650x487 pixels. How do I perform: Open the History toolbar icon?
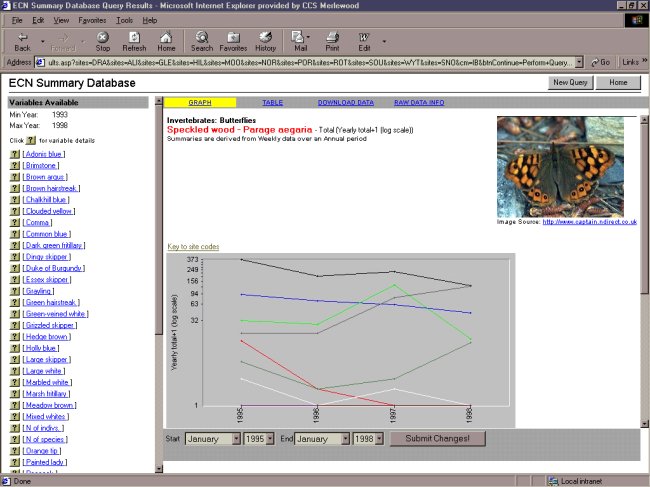tap(265, 41)
